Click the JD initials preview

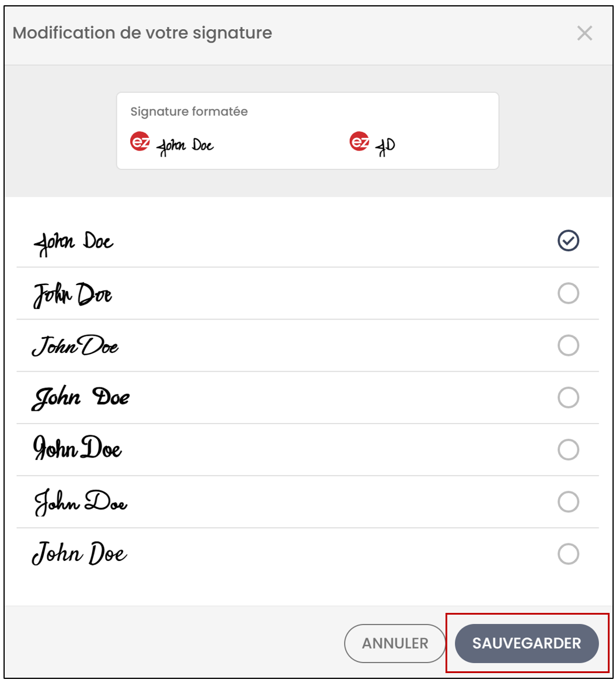[x=386, y=146]
